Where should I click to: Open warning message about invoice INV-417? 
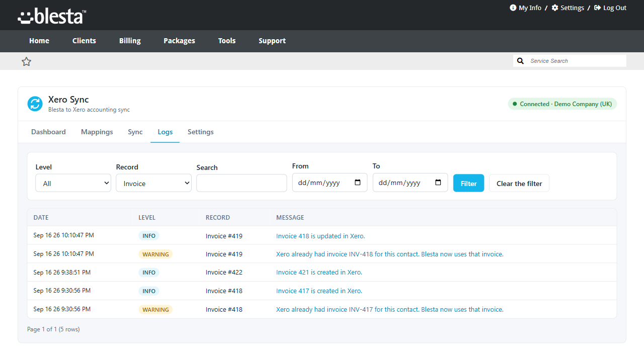pyautogui.click(x=390, y=309)
